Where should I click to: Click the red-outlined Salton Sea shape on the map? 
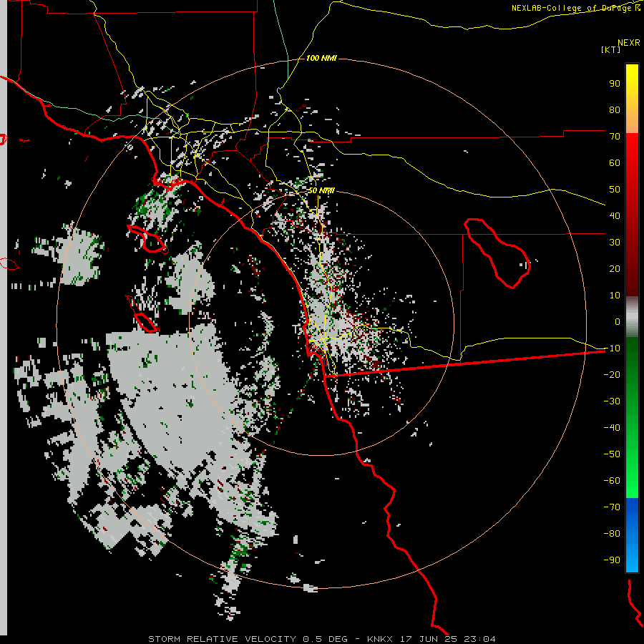(x=497, y=253)
